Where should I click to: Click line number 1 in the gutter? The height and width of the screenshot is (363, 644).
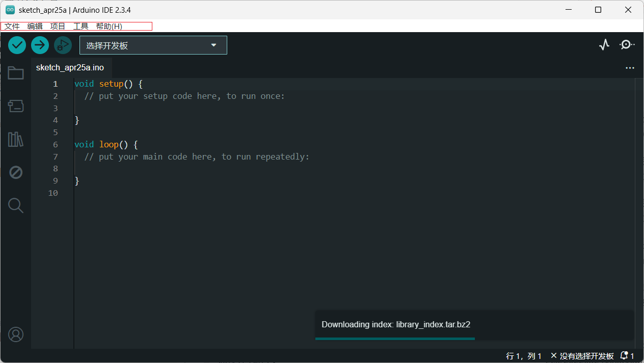(x=56, y=84)
